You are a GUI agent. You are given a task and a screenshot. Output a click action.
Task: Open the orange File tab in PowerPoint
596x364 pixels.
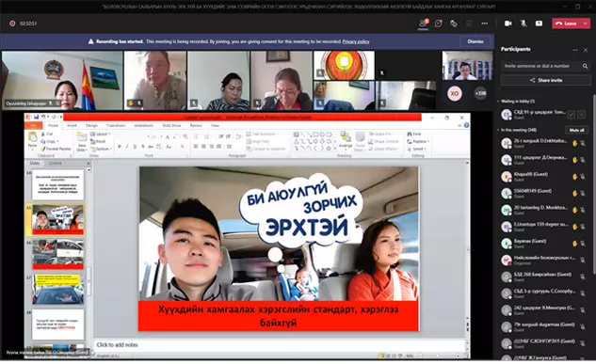34,125
